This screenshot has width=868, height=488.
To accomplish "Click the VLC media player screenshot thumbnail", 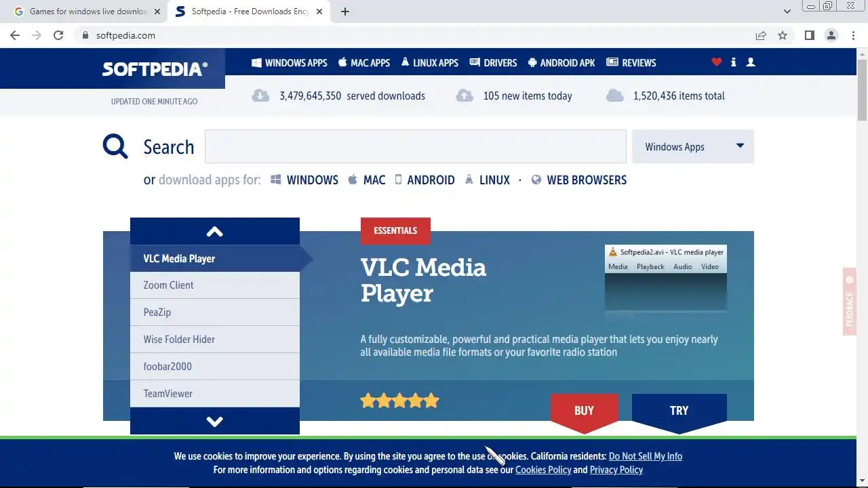I will click(666, 278).
